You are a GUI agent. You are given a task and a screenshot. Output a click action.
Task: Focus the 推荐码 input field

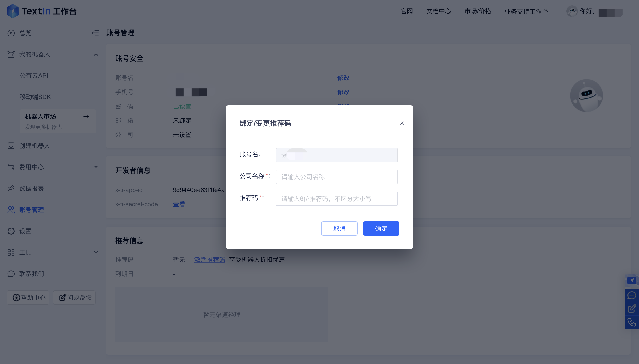click(x=337, y=198)
